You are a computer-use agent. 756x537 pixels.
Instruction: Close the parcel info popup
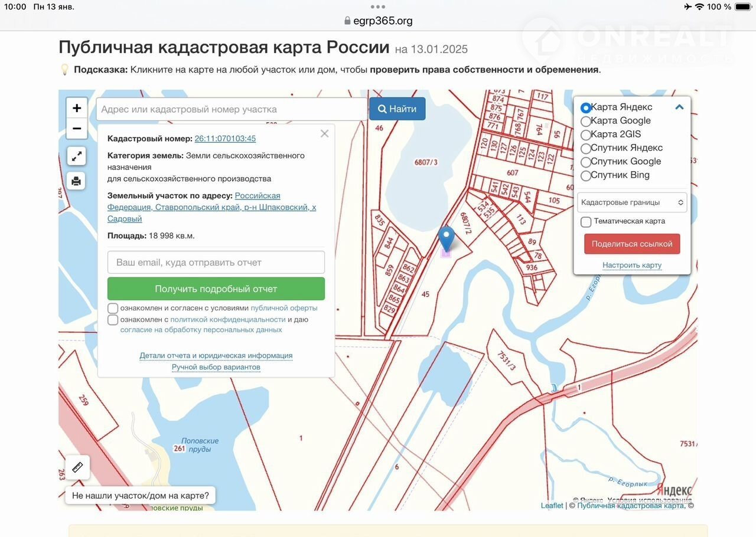(x=324, y=134)
